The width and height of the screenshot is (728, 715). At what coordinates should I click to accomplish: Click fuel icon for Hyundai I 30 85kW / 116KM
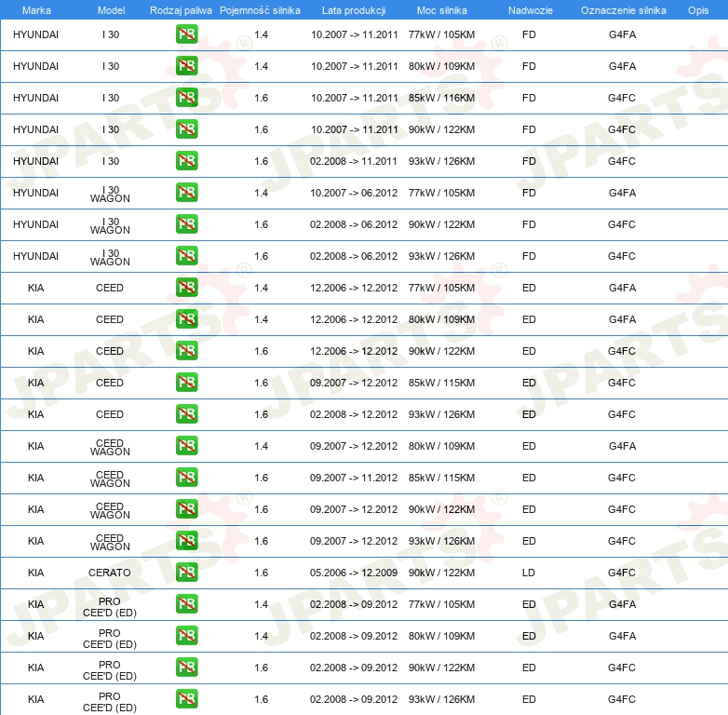point(186,98)
